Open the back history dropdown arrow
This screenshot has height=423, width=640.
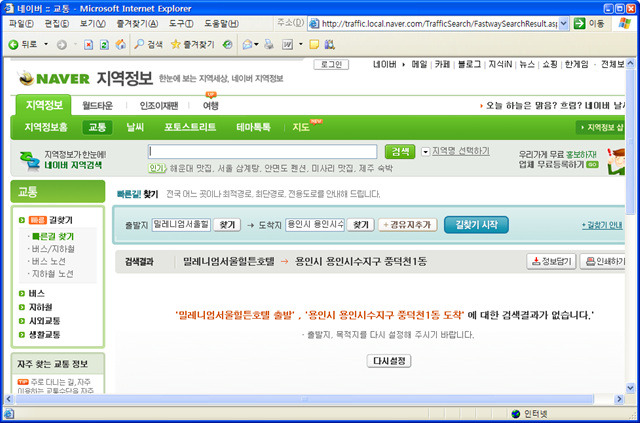(46, 45)
